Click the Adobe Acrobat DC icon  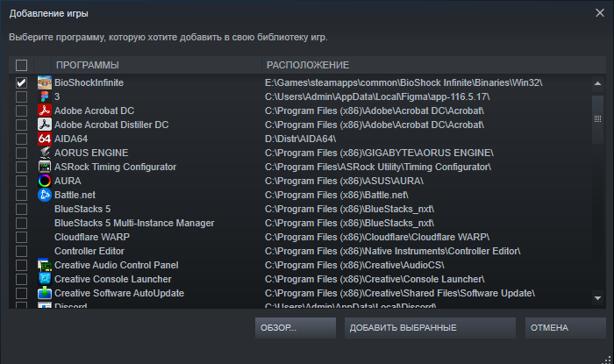click(44, 111)
